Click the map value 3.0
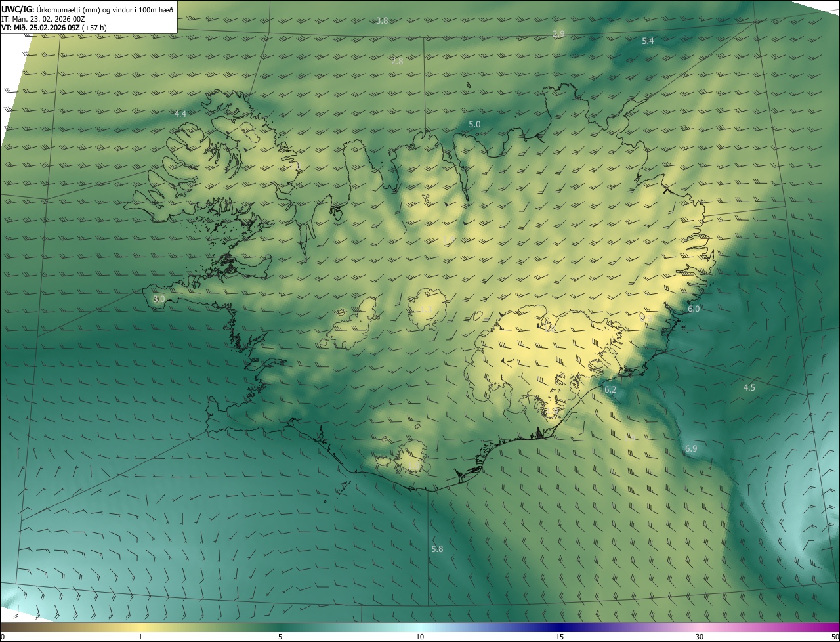The width and height of the screenshot is (840, 642). (159, 299)
